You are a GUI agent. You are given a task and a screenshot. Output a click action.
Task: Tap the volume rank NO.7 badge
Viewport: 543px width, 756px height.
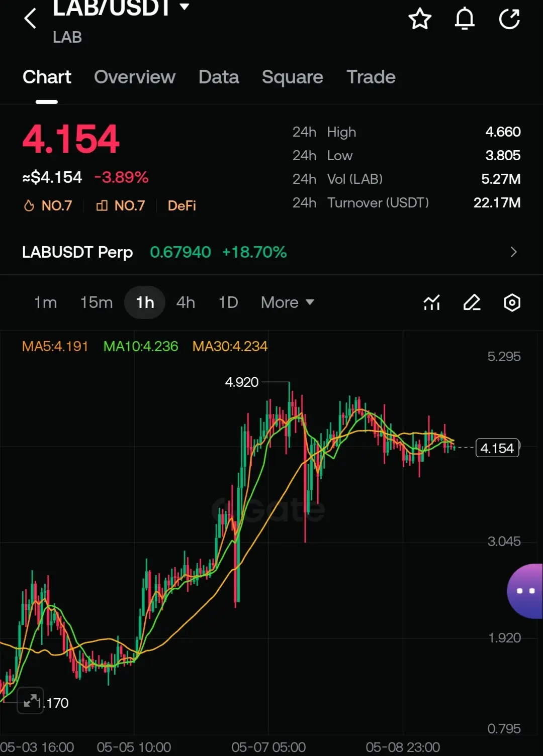click(121, 205)
